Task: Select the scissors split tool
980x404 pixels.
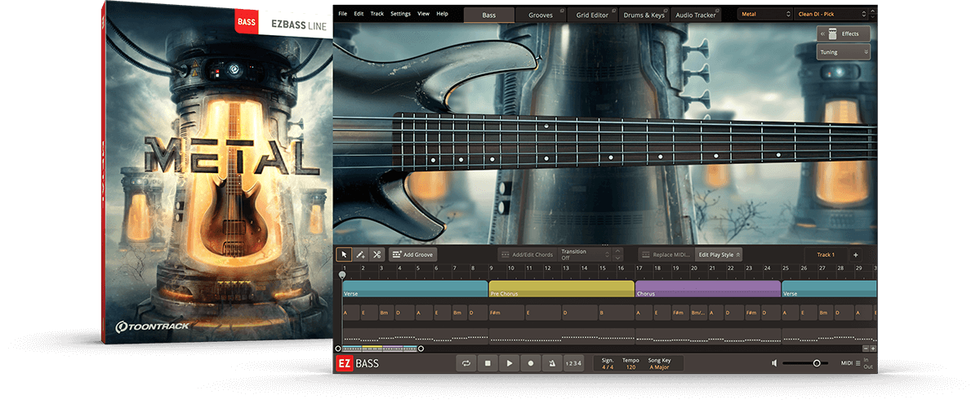Action: [x=376, y=255]
